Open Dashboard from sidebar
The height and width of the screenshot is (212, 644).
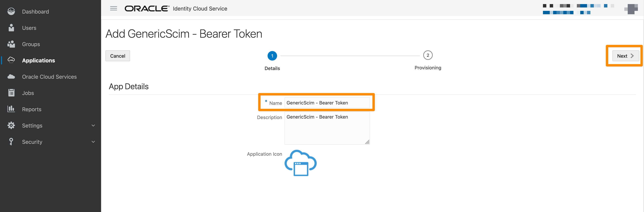[x=35, y=12]
